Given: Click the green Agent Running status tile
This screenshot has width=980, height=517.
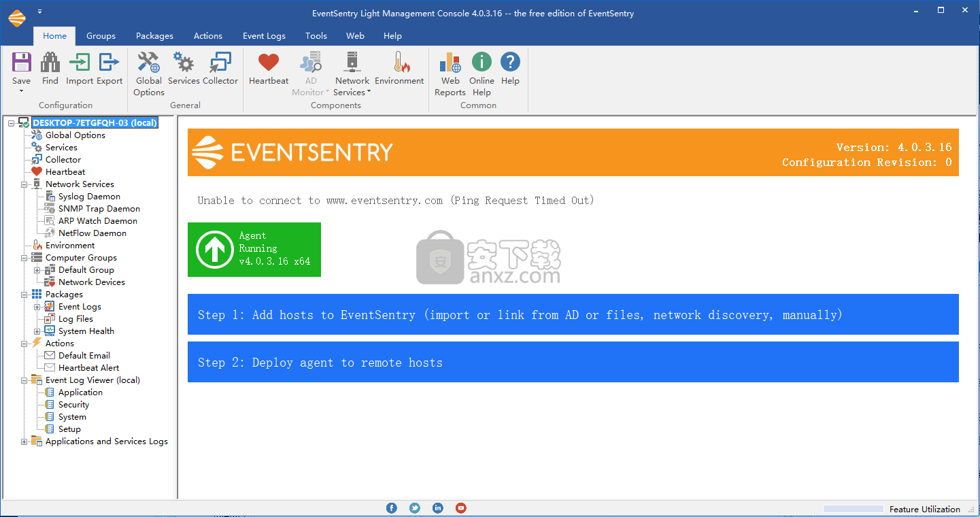Looking at the screenshot, I should pos(254,250).
